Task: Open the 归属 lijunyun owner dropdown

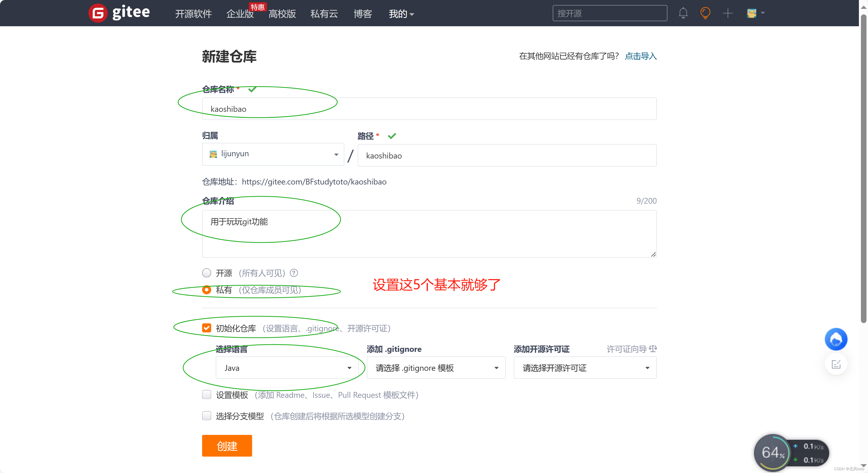Action: (x=273, y=154)
